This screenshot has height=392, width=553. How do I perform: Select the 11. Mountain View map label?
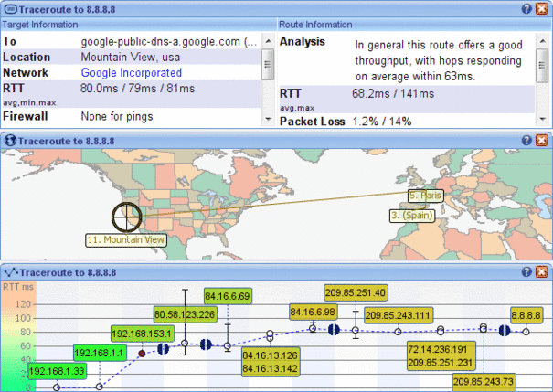click(x=126, y=240)
